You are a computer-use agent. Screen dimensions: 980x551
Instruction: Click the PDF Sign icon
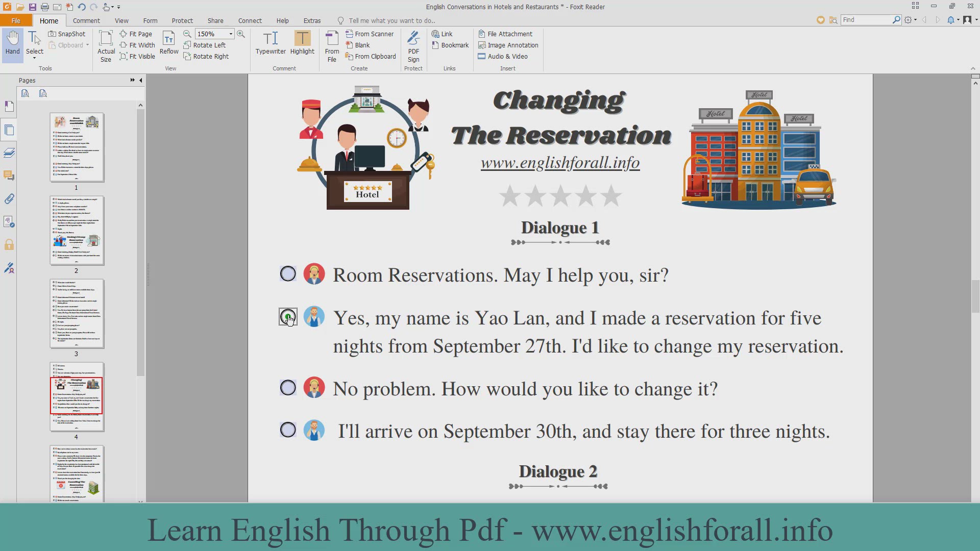[x=413, y=46]
